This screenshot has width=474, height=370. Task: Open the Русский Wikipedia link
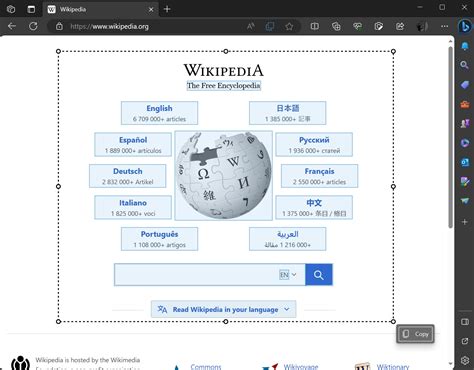314,145
